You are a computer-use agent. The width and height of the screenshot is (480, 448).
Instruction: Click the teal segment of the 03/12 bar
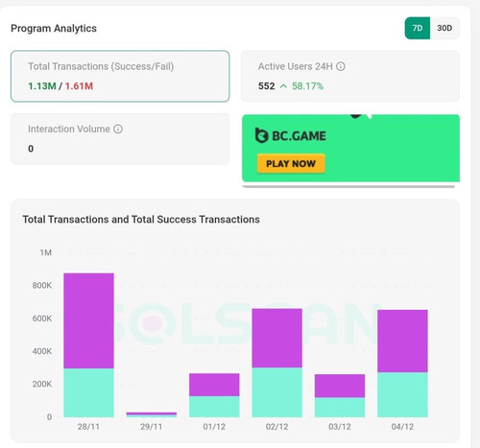340,408
